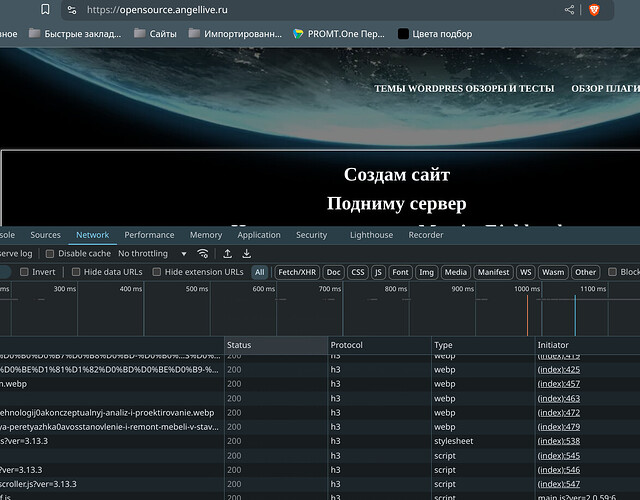640x500 pixels.
Task: Click the share icon in address bar
Action: [570, 10]
